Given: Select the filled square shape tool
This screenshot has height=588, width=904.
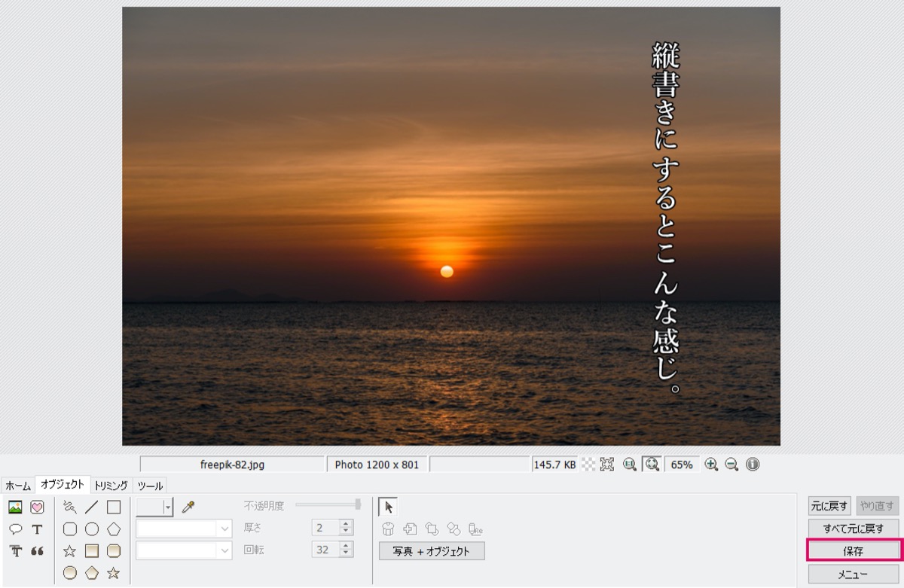Looking at the screenshot, I should pos(92,551).
